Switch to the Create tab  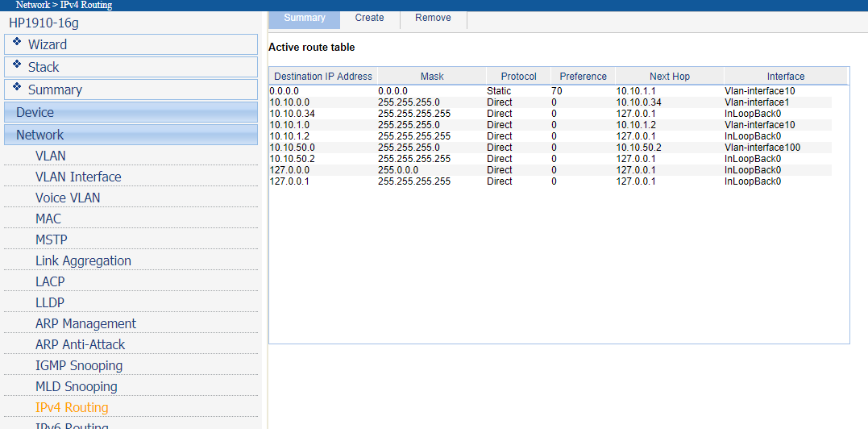coord(370,18)
